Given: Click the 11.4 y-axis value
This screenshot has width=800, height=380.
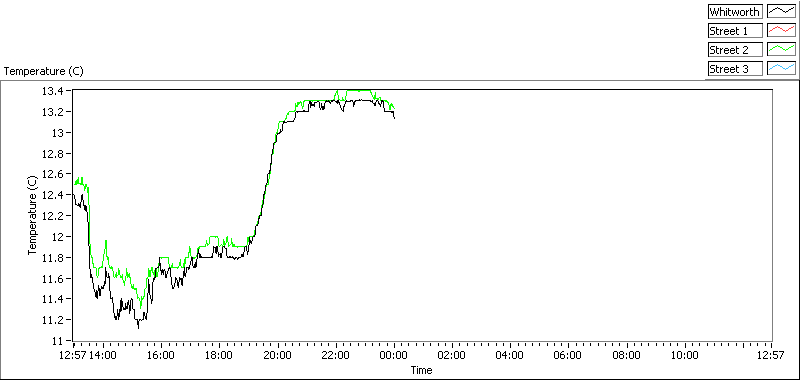Looking at the screenshot, I should point(52,299).
